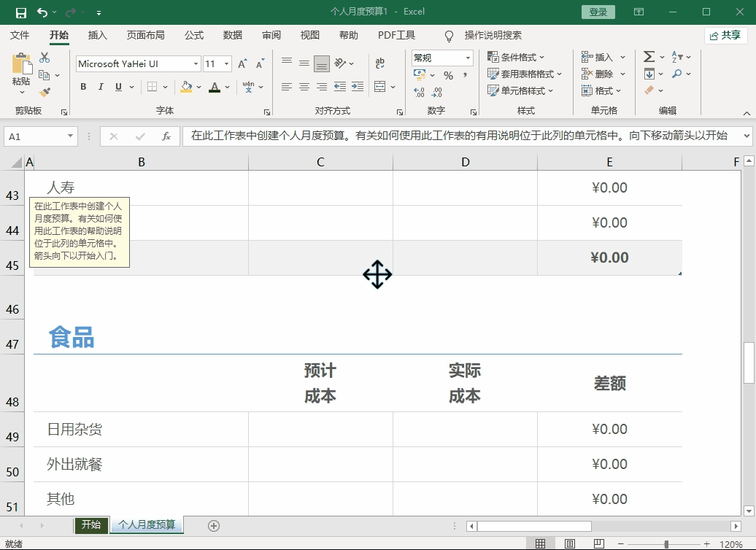
Task: Click the Cut scissors icon
Action: tap(45, 58)
